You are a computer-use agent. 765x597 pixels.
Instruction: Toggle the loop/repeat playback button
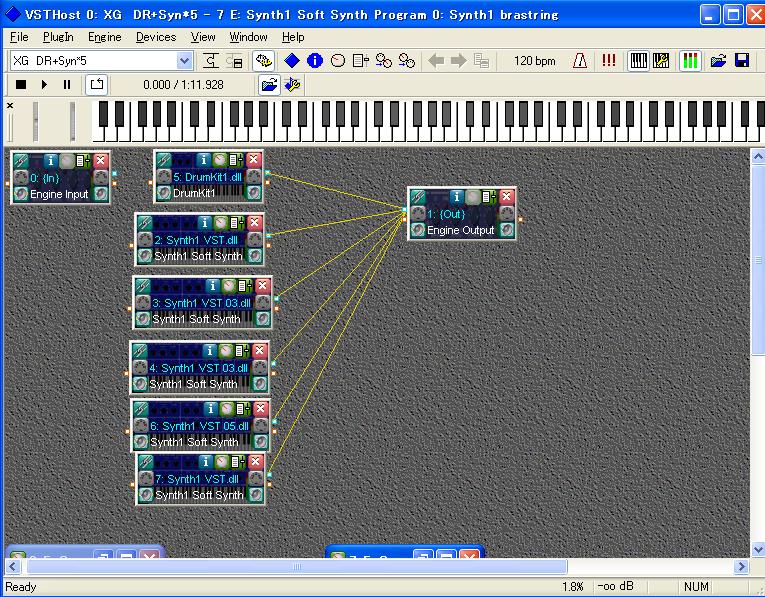coord(95,85)
